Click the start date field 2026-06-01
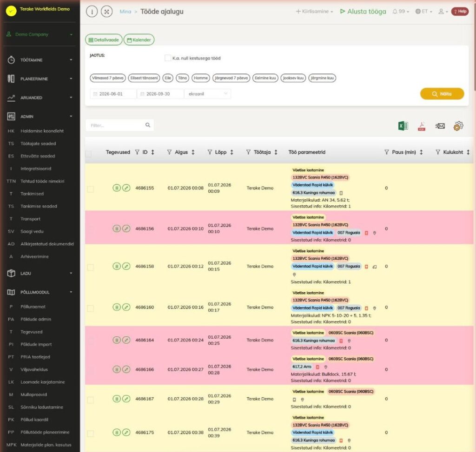The height and width of the screenshot is (452, 476). point(113,94)
